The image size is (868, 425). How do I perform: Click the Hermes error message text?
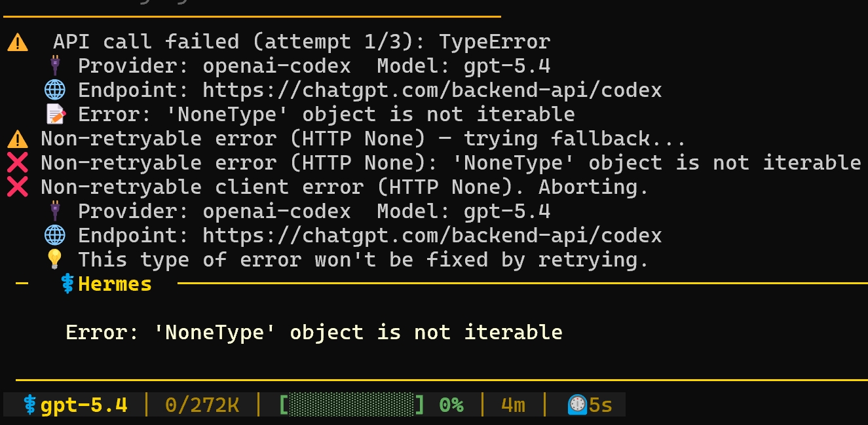(x=314, y=333)
